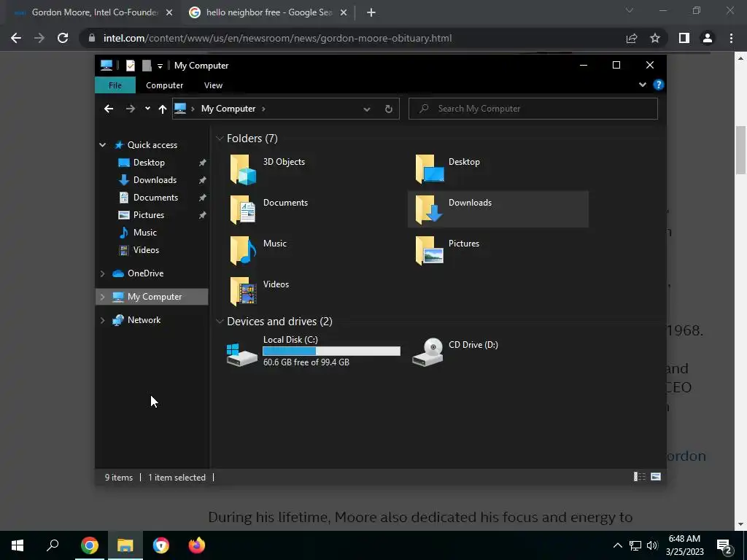The image size is (747, 560).
Task: Select Documents under Quick access
Action: pos(156,198)
